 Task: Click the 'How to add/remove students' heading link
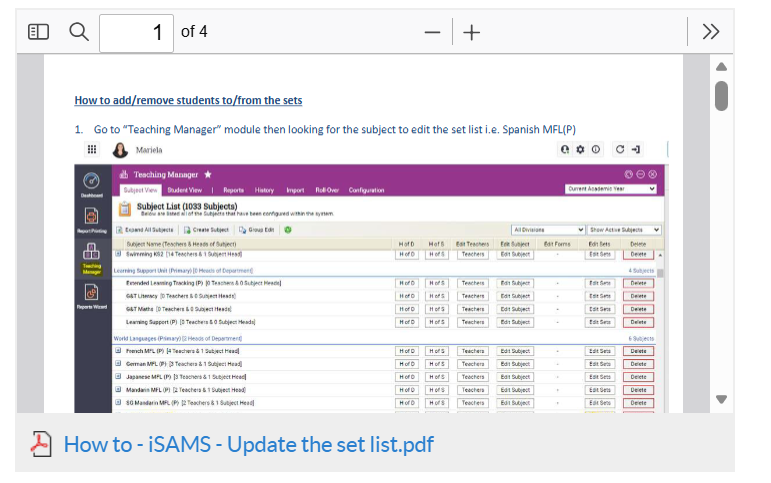[188, 100]
